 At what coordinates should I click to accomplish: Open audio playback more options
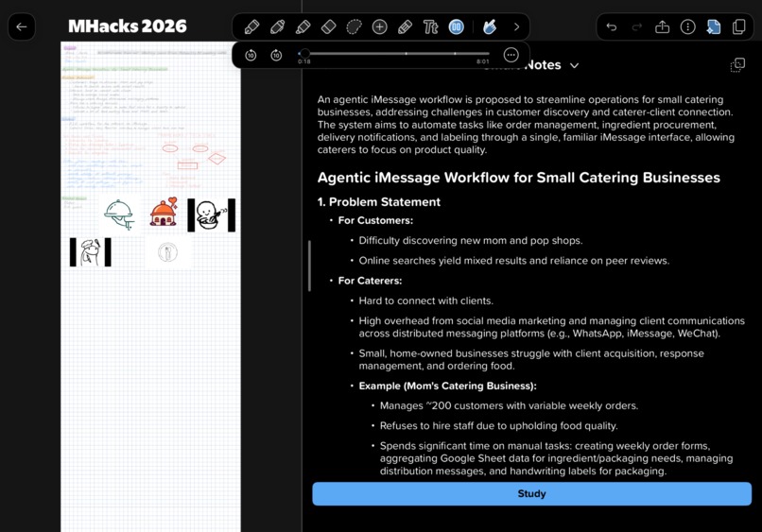click(511, 55)
